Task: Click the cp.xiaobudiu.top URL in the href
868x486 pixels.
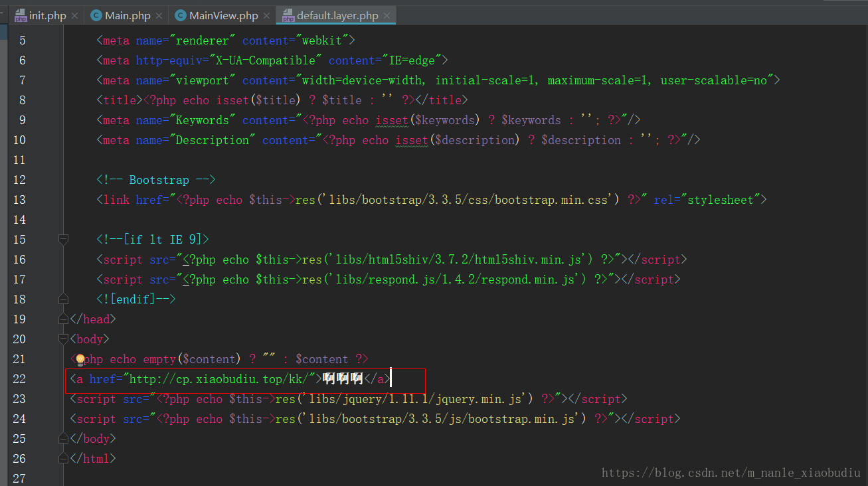Action: [x=218, y=379]
